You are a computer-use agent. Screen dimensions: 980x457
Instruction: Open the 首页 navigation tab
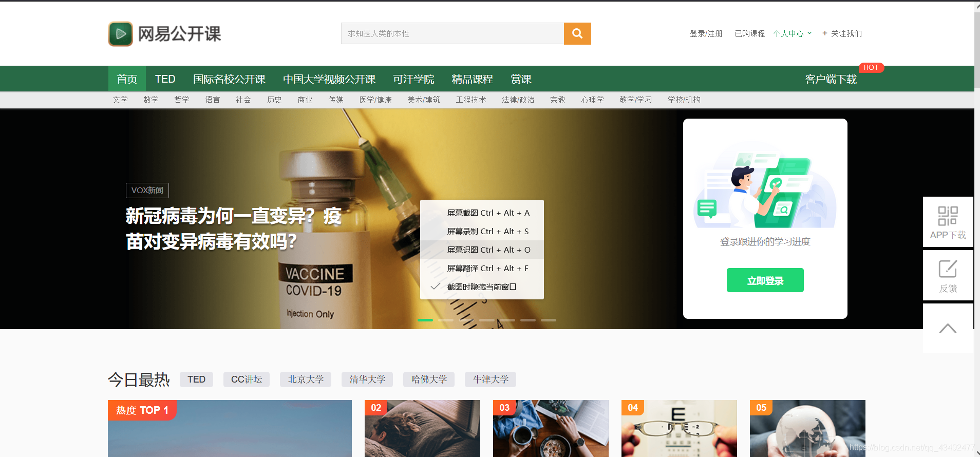click(x=127, y=79)
